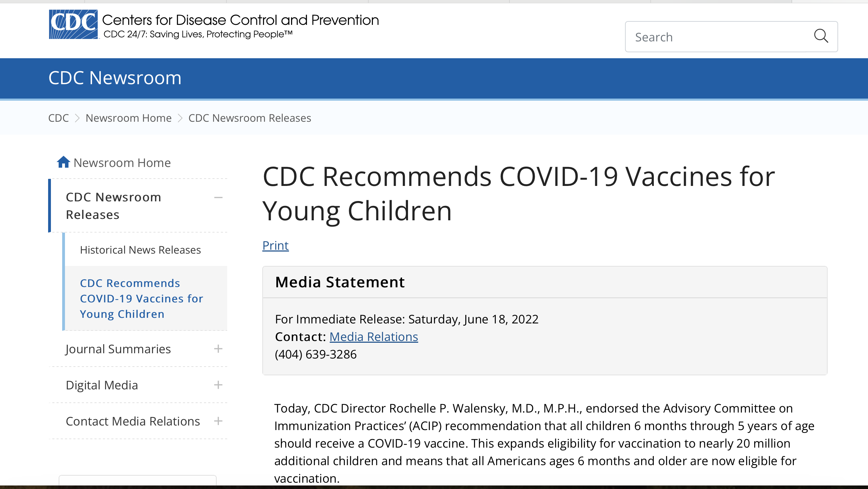
Task: Open Newsroom Home sidebar link
Action: tap(122, 163)
